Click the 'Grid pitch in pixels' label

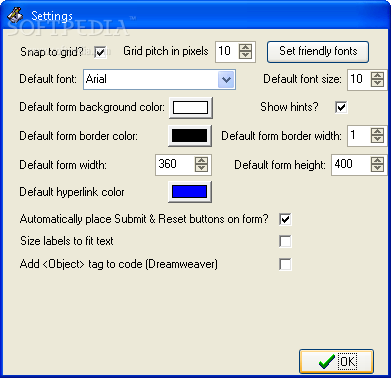pyautogui.click(x=166, y=51)
